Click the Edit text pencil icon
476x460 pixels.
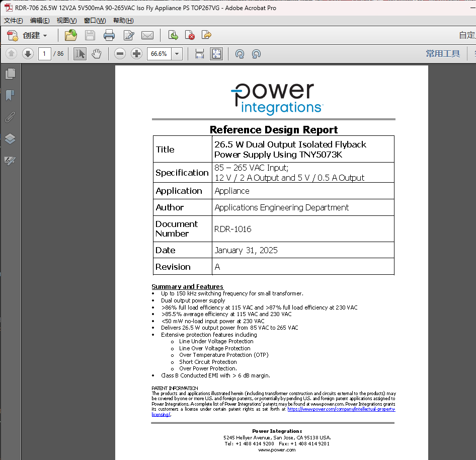click(129, 36)
